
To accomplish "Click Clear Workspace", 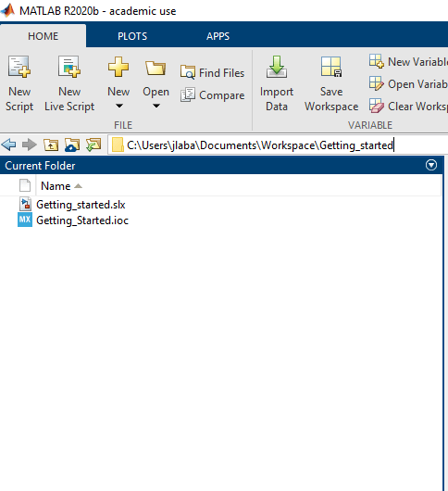I will (x=408, y=107).
